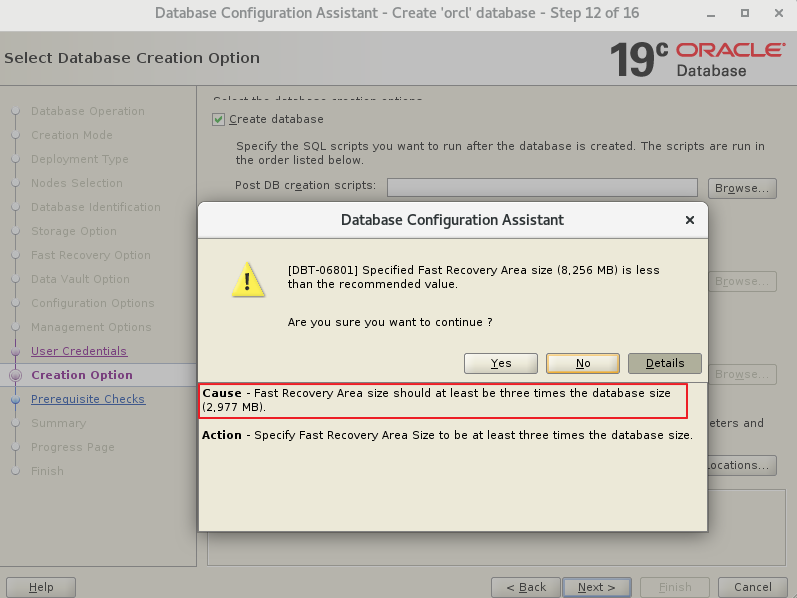797x598 pixels.
Task: Proceed with the Next button
Action: tap(597, 587)
